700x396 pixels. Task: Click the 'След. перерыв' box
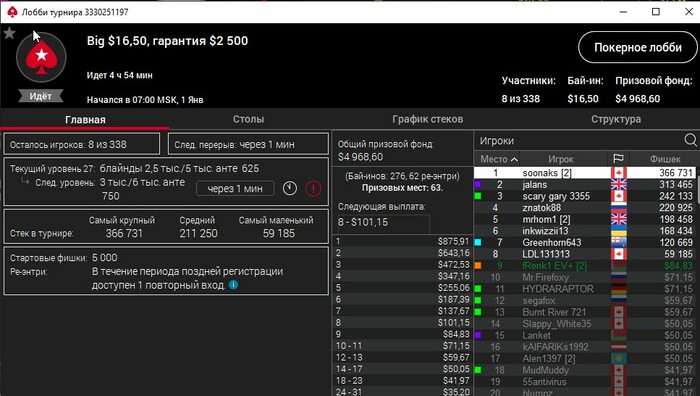[248, 144]
